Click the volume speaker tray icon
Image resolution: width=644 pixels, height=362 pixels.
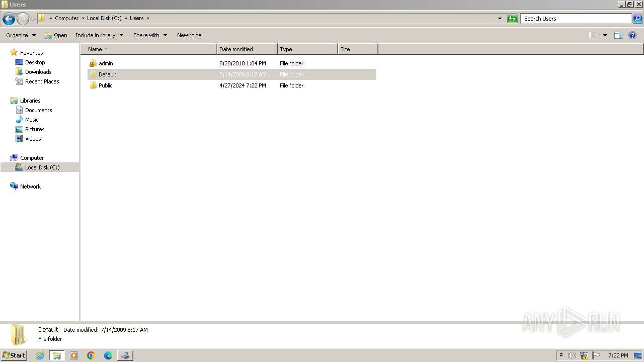(x=572, y=355)
